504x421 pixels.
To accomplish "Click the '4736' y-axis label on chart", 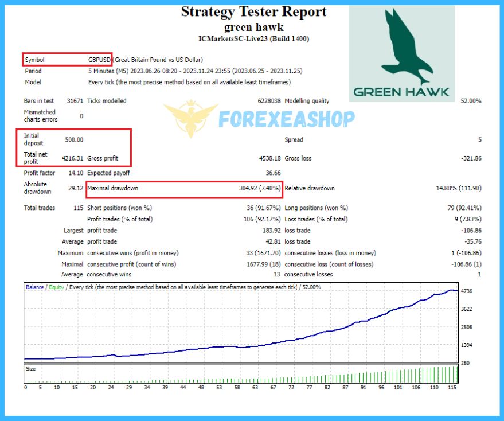I will point(467,291).
